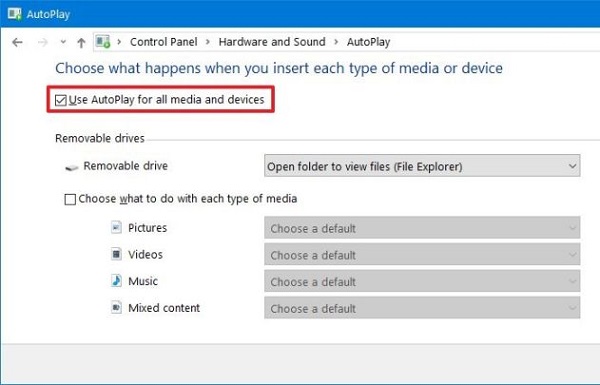Image resolution: width=600 pixels, height=385 pixels.
Task: Click the AutoPlay breadcrumb
Action: (368, 42)
